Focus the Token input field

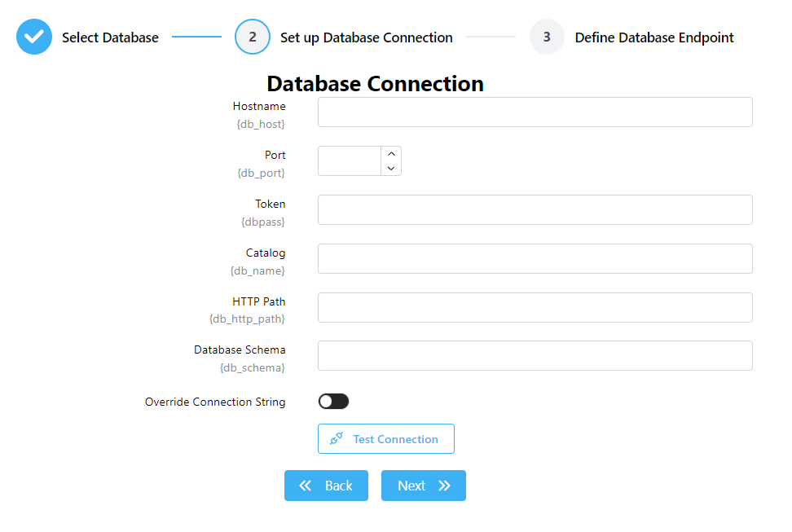pyautogui.click(x=535, y=210)
